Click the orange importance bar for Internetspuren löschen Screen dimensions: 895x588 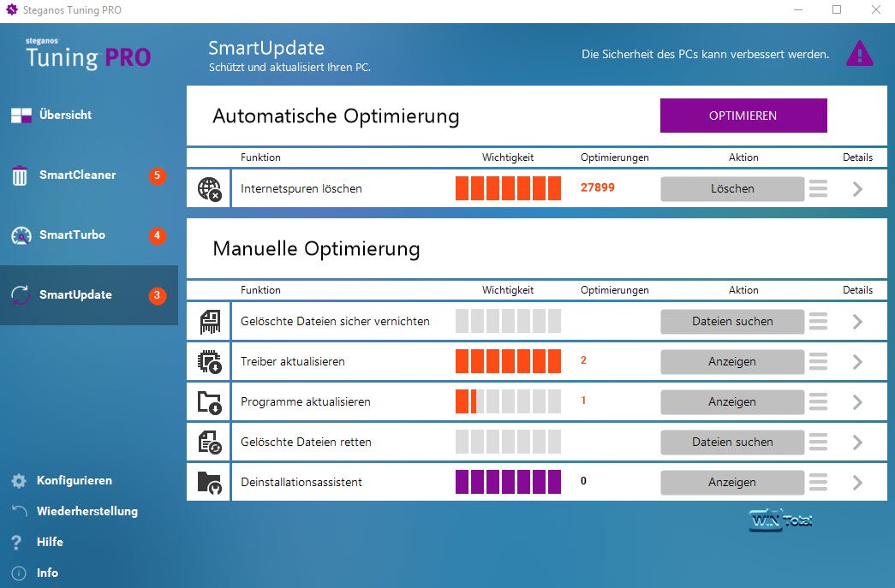point(508,189)
